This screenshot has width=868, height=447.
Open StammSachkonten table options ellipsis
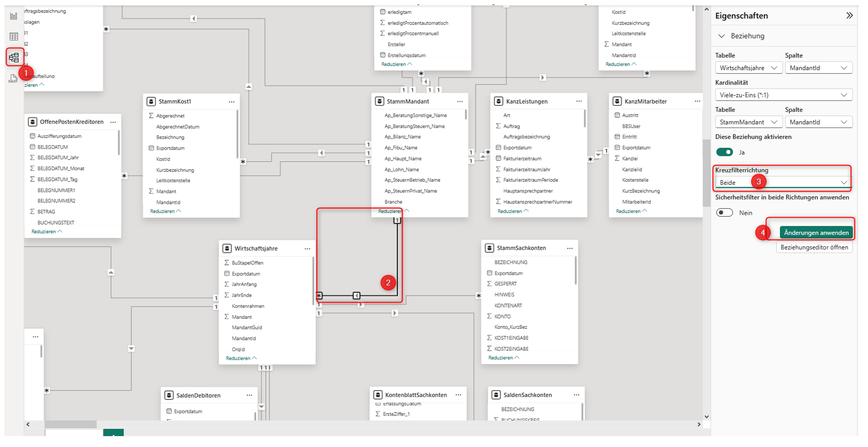(x=570, y=248)
